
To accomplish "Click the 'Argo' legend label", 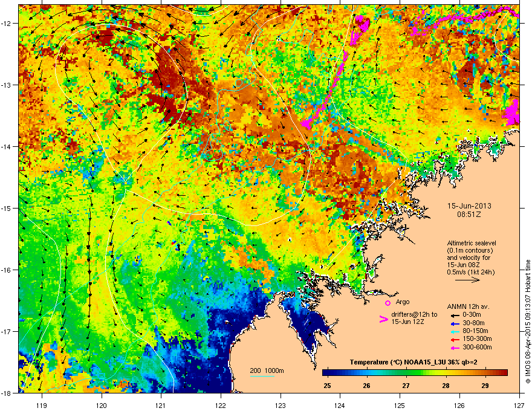I will coord(403,302).
